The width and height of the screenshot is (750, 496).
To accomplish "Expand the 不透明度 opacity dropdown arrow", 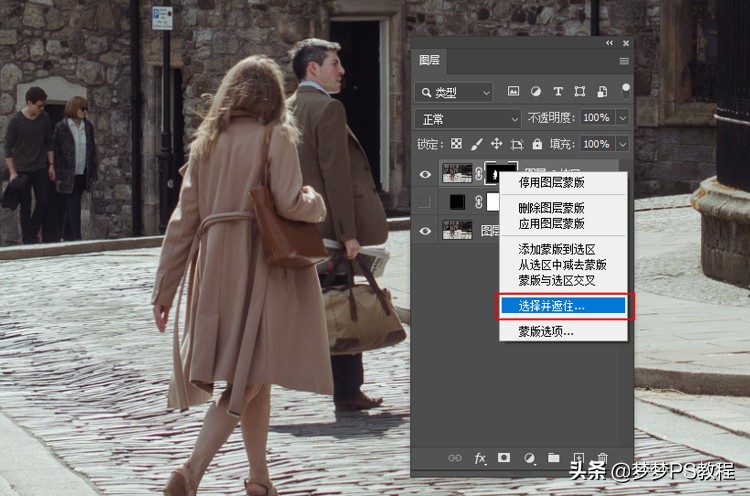I will coord(622,118).
